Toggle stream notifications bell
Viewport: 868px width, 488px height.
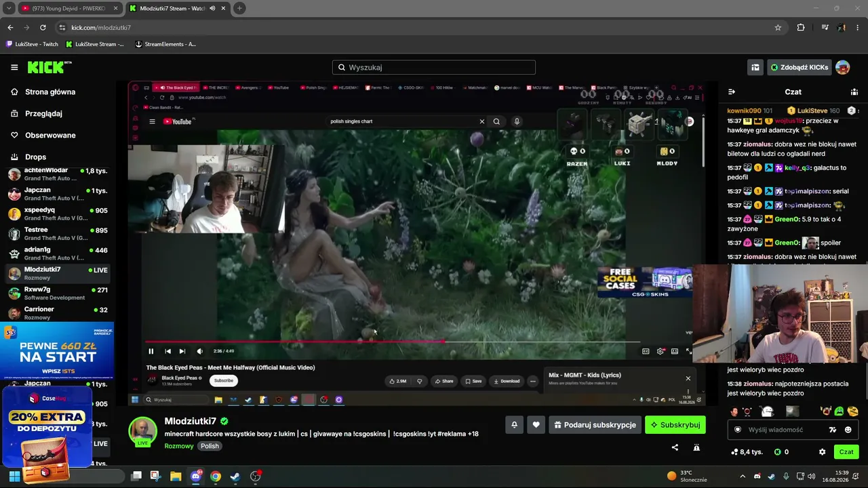coord(514,425)
